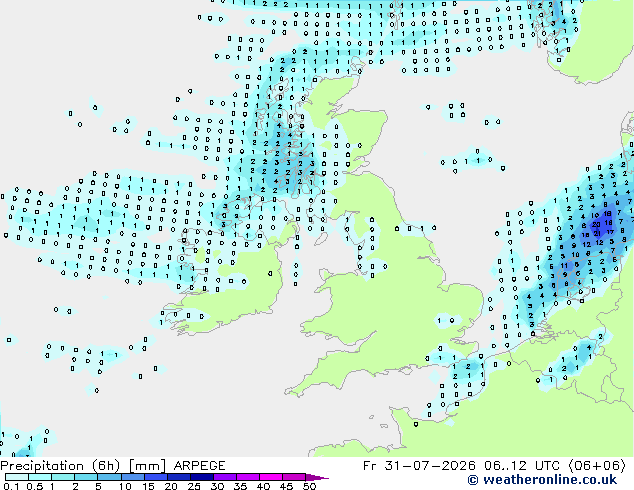Select the legend swatch between 5 and 10
634x490 pixels.
(x=110, y=477)
